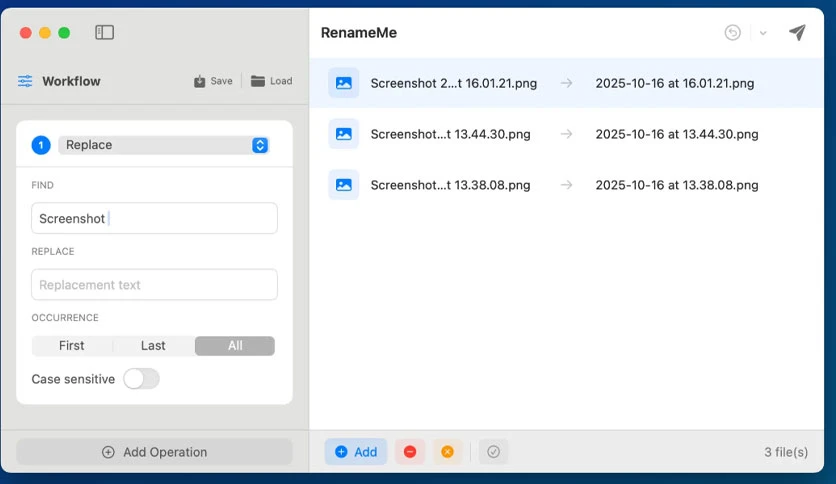Select First occurrence option
This screenshot has width=836, height=484.
(x=71, y=346)
